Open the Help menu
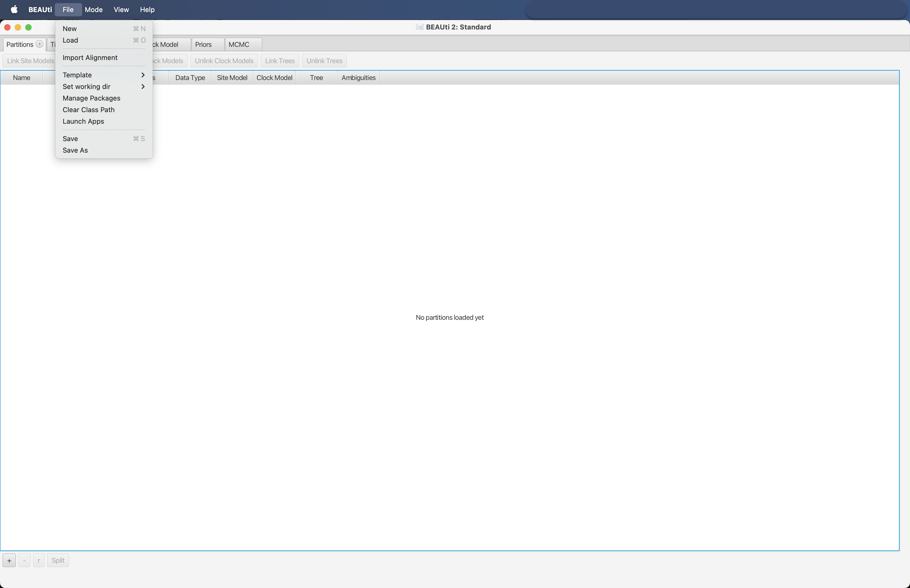The image size is (910, 588). click(147, 9)
